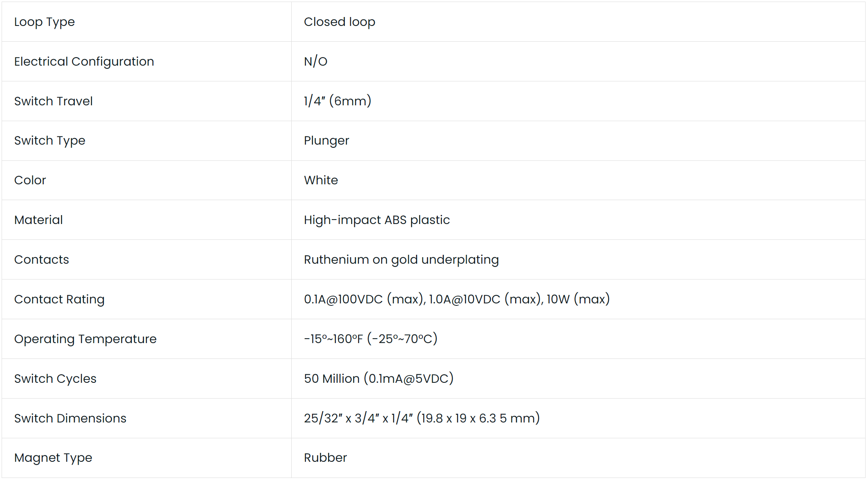Click the Color row label

[30, 180]
